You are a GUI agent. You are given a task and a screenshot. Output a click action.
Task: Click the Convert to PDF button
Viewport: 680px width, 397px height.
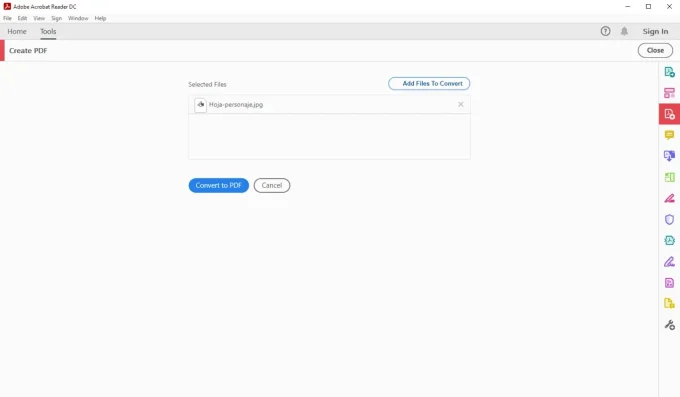219,185
